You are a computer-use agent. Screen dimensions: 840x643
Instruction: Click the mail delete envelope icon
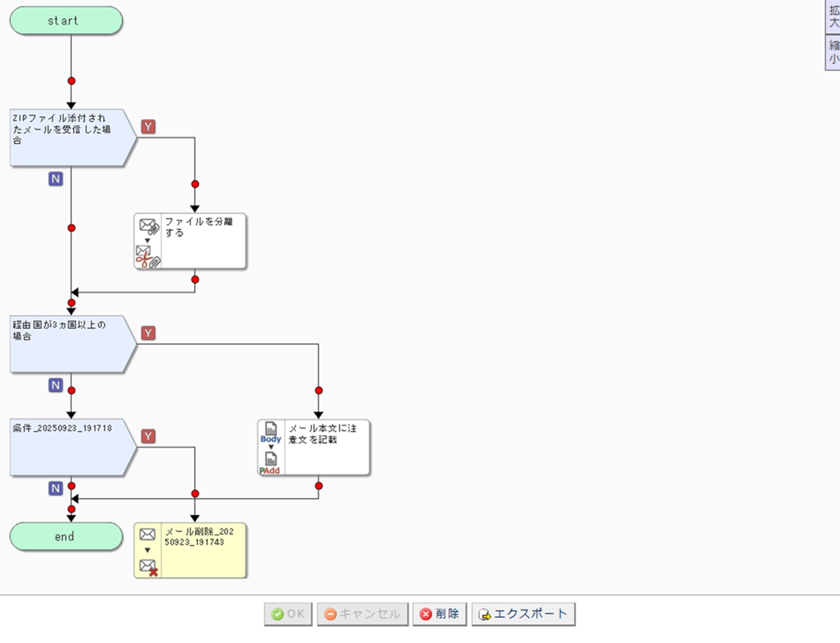(x=148, y=551)
